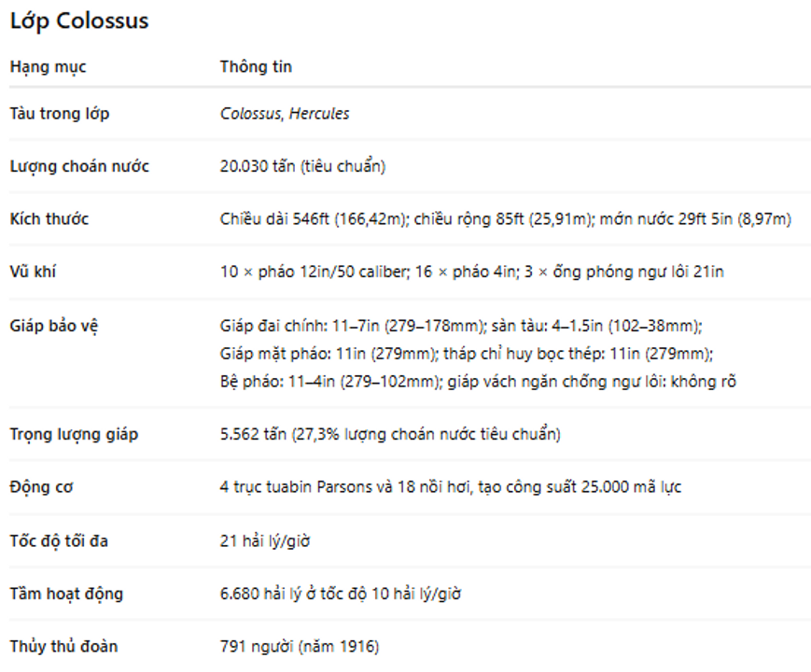This screenshot has height=672, width=811.
Task: Click the "Lớp Colossus" heading
Action: pos(79,21)
